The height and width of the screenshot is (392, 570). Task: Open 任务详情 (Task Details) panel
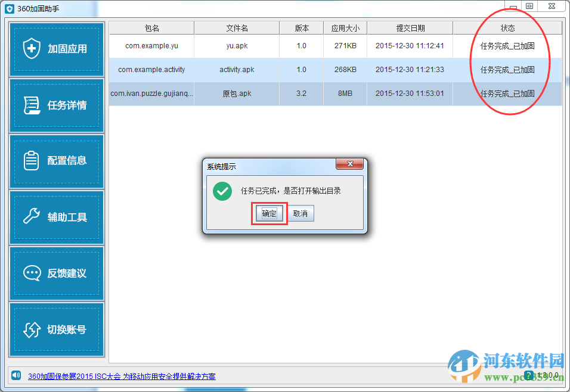point(56,106)
